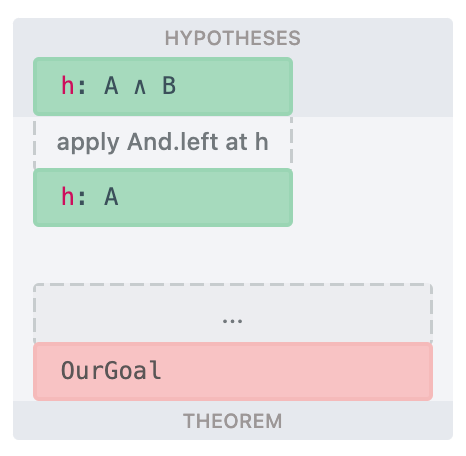This screenshot has width=466, height=456.
Task: Click the OurGoal text label
Action: coord(111,370)
